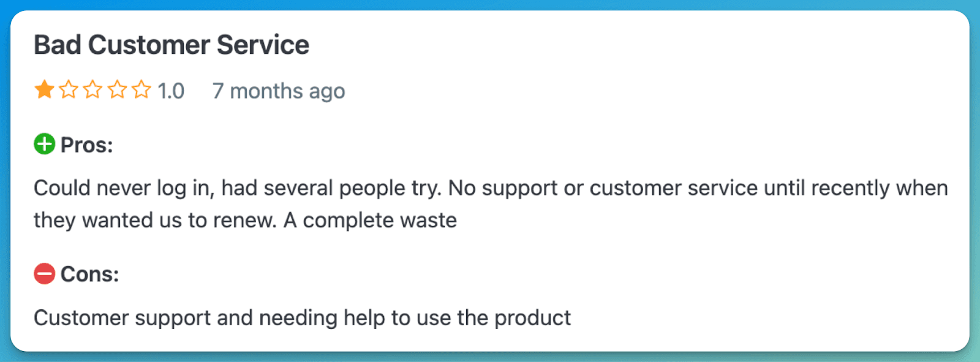Click the second star outline
Image resolution: width=980 pixels, height=362 pixels.
(x=69, y=90)
